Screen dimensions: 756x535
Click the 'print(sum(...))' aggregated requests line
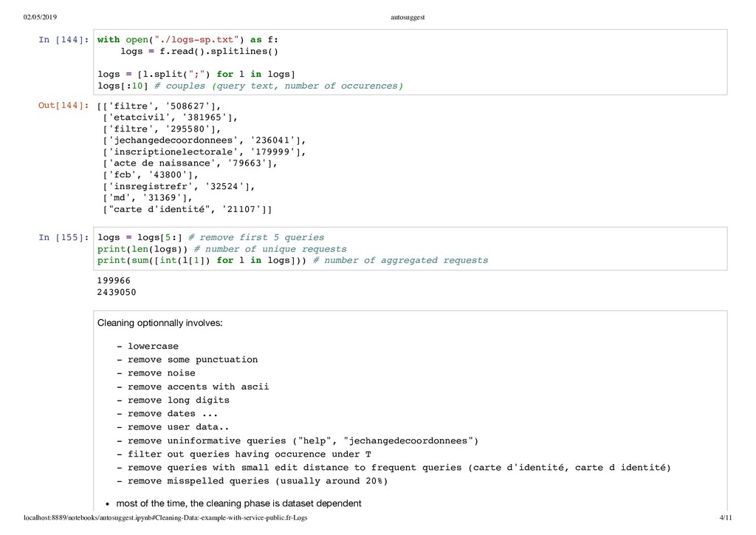292,261
